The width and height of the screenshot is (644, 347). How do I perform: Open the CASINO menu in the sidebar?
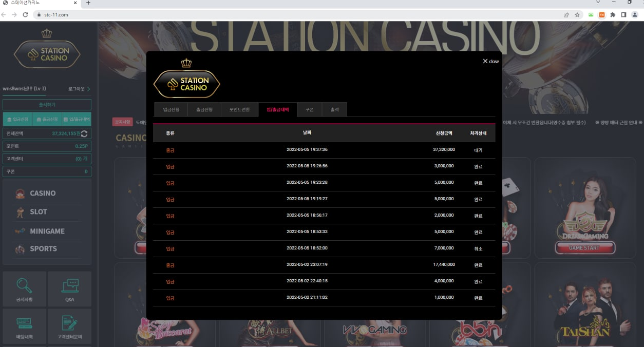pos(43,194)
